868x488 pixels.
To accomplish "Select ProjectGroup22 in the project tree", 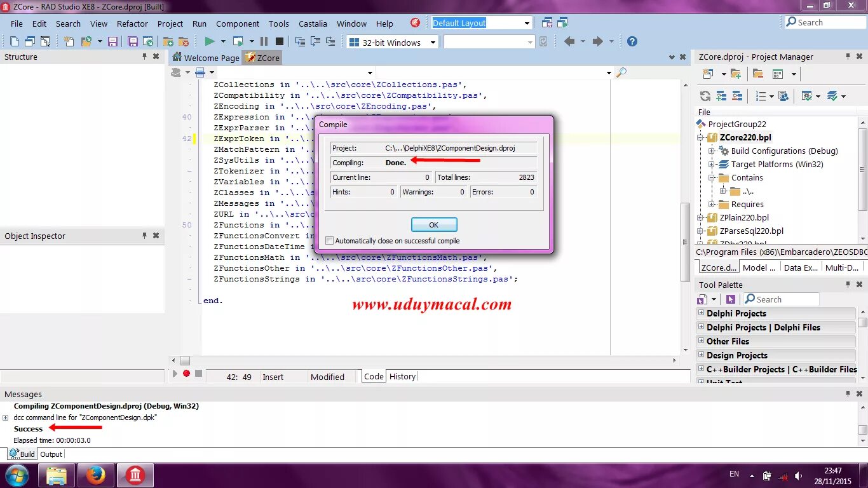I will pos(737,124).
